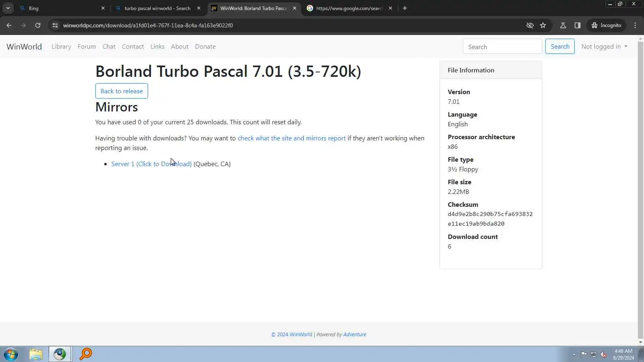Viewport: 644px width, 362px height.
Task: Close the turbo pascal winworld Search tab
Action: [199, 8]
